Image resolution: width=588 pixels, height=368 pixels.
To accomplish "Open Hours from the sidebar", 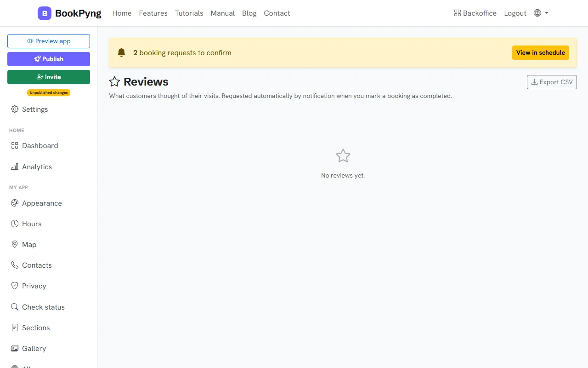I will click(49, 224).
